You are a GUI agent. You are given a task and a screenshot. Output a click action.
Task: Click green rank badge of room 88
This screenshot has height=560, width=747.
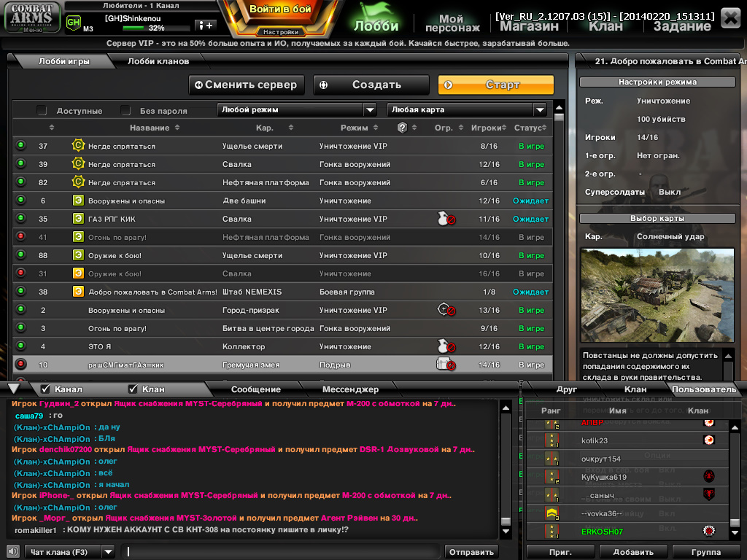[x=78, y=255]
